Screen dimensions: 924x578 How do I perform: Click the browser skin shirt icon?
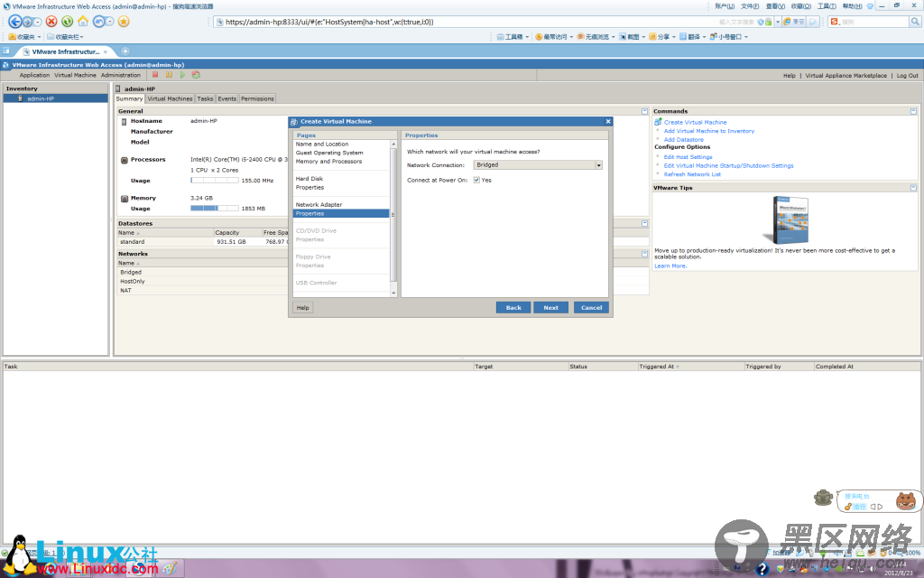(871, 6)
